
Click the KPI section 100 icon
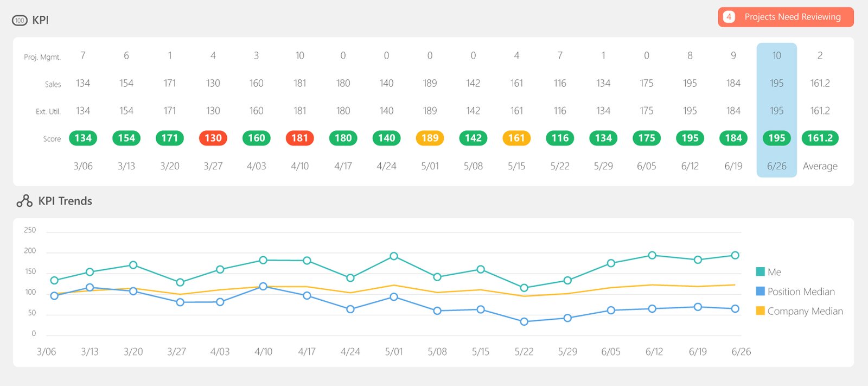point(20,21)
